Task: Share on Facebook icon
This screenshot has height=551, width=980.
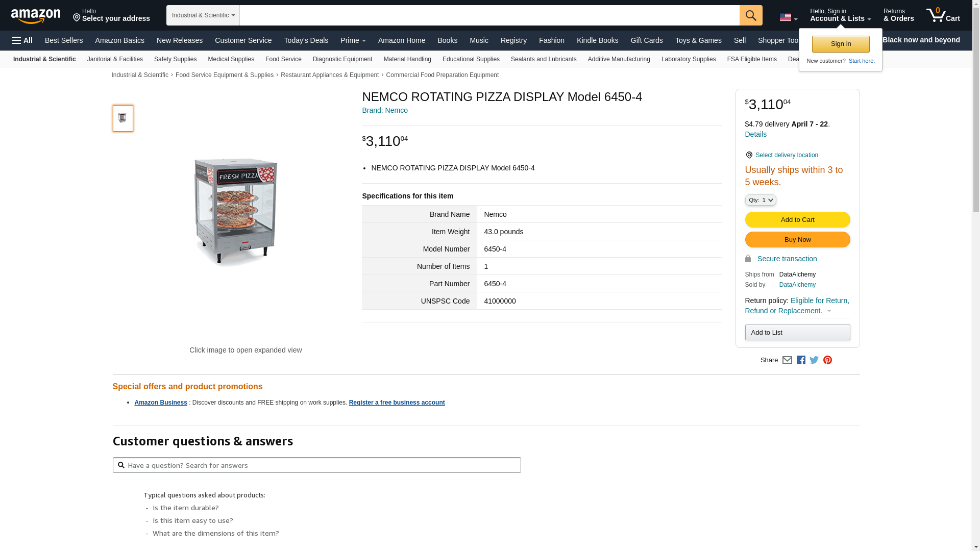Action: pyautogui.click(x=801, y=360)
